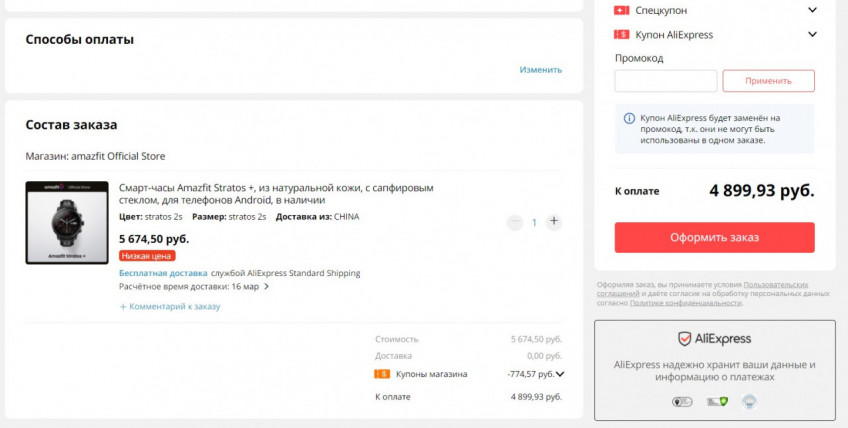Image resolution: width=848 pixels, height=428 pixels.
Task: Click the Купон AliExpress coupon icon
Action: (x=621, y=34)
